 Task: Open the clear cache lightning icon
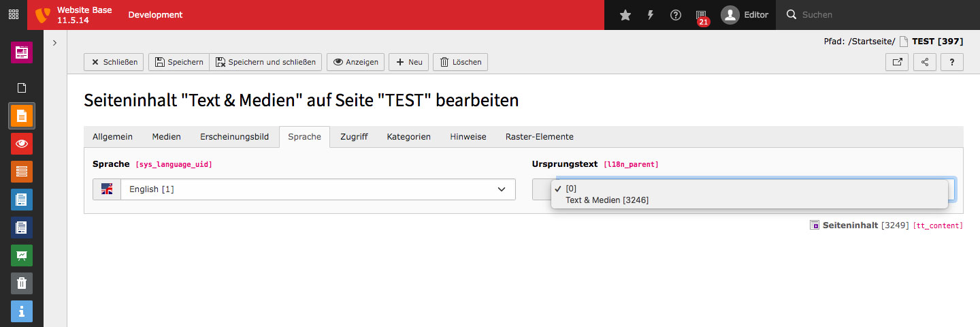tap(651, 15)
